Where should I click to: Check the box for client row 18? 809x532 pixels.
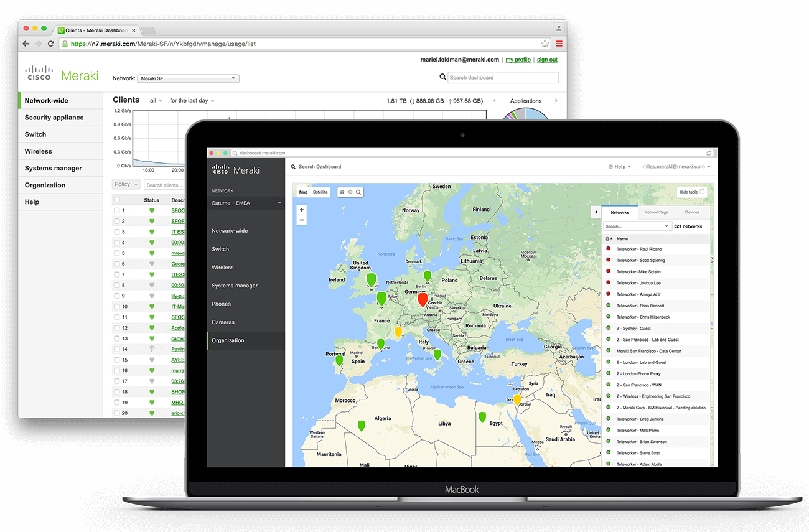[116, 391]
